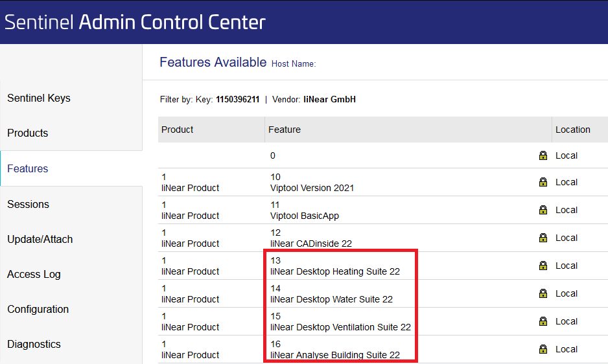Click Local location in Ventilation Suite row

pyautogui.click(x=567, y=322)
